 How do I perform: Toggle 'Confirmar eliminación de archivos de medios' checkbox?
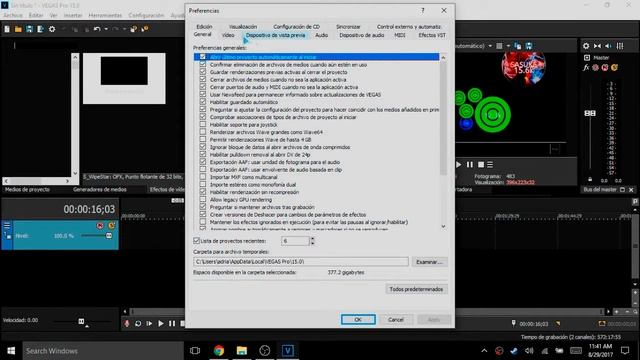pyautogui.click(x=203, y=64)
